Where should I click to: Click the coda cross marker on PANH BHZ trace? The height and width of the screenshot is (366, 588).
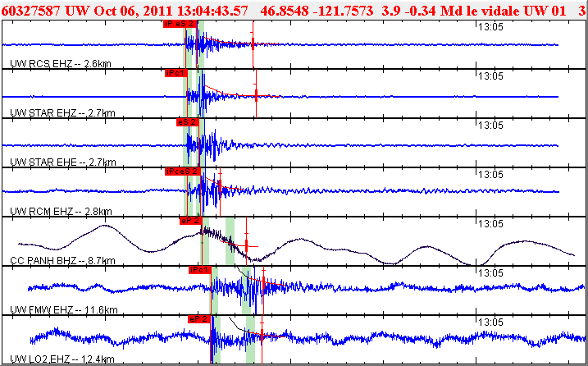pyautogui.click(x=247, y=246)
